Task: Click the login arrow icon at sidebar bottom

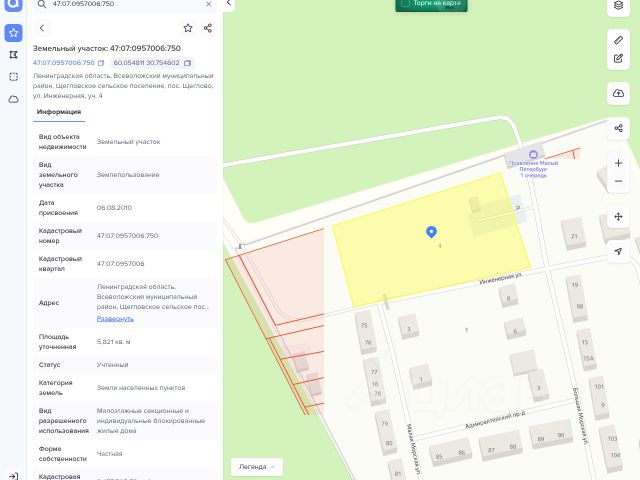Action: [13, 476]
